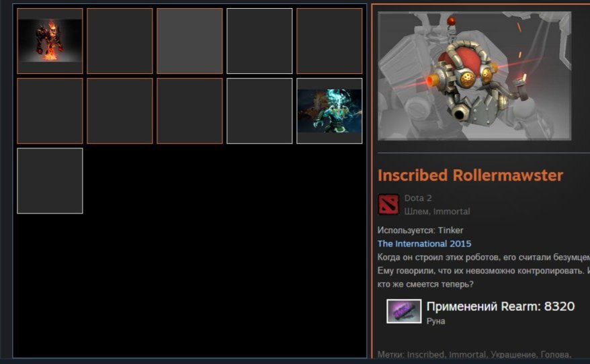The image size is (590, 364).
Task: Click the Используется: Tinker hero label
Action: 420,230
